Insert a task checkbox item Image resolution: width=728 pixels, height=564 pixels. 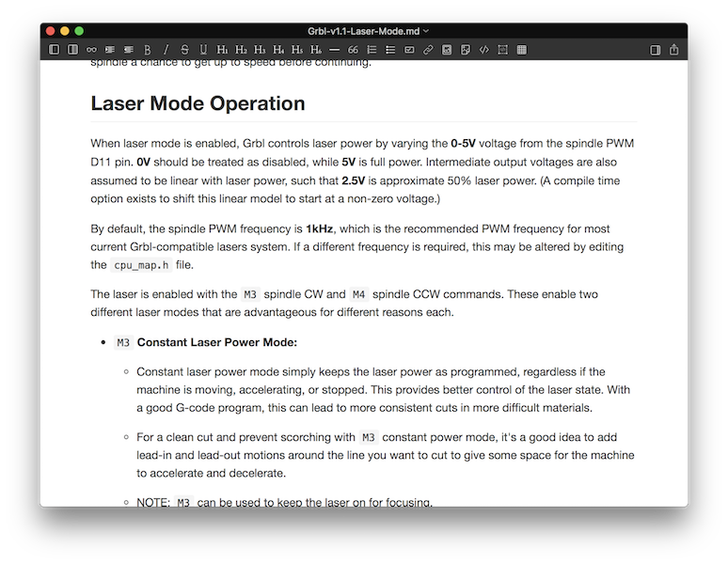(409, 50)
